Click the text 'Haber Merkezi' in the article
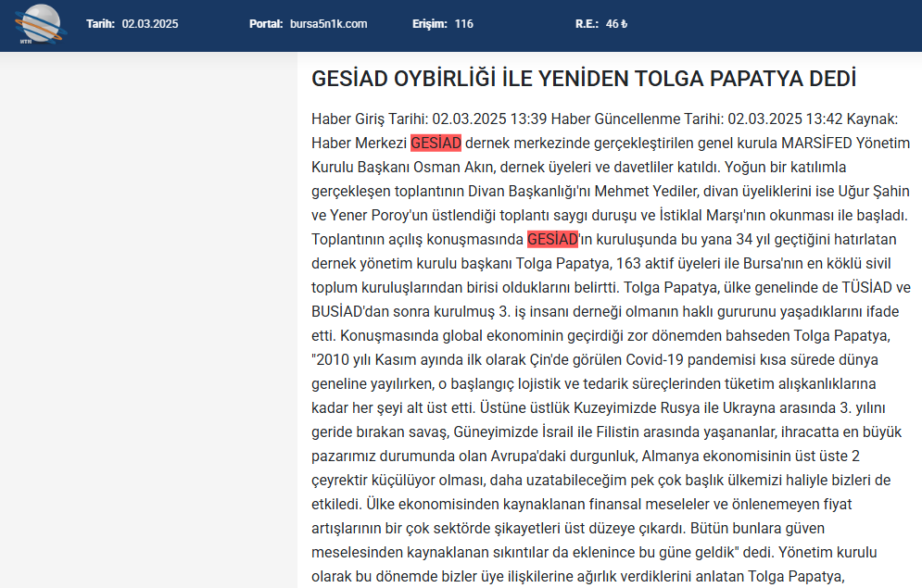 [360, 143]
